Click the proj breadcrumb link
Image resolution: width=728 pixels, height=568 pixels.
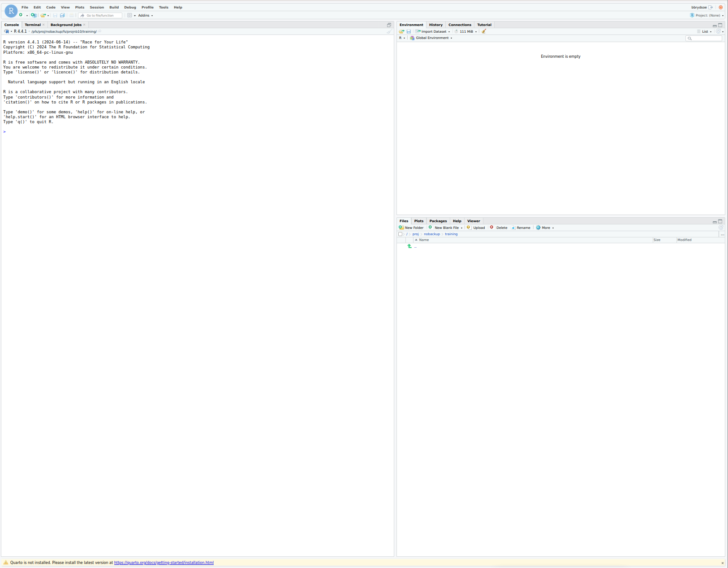pyautogui.click(x=415, y=234)
